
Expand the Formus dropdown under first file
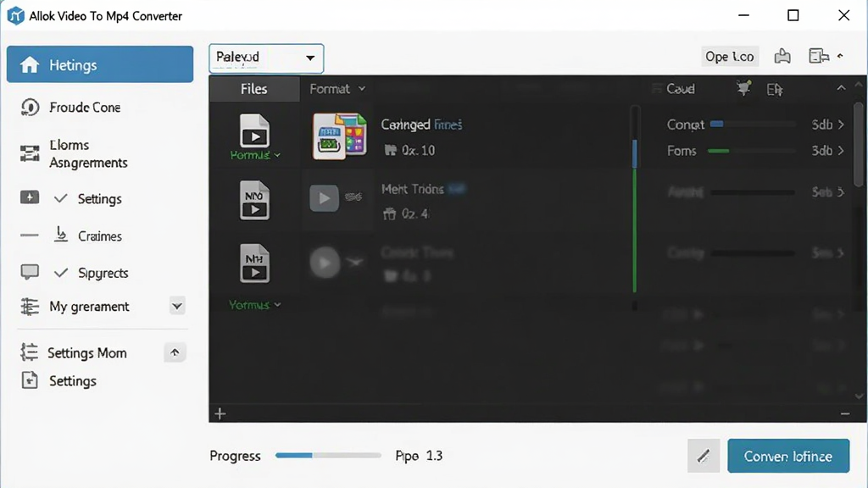[x=255, y=156]
